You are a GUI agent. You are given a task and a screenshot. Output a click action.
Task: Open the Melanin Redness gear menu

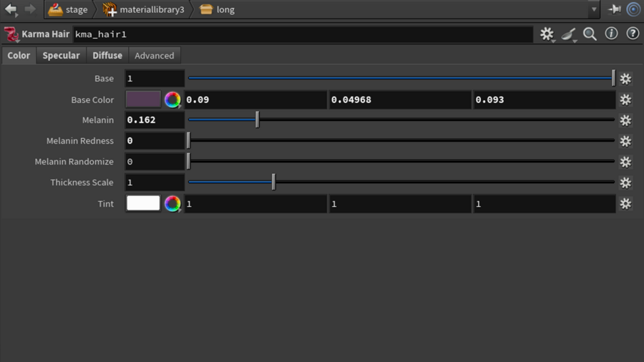point(625,141)
